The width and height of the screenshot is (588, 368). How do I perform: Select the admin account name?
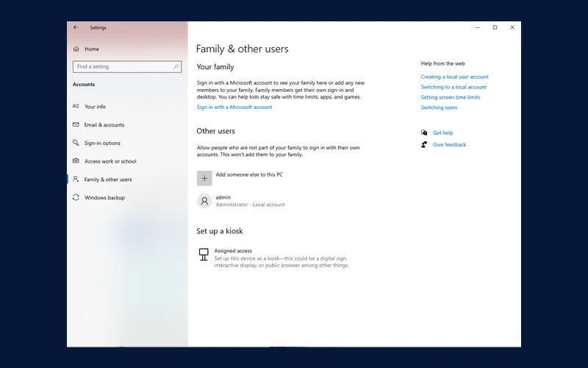click(x=223, y=197)
